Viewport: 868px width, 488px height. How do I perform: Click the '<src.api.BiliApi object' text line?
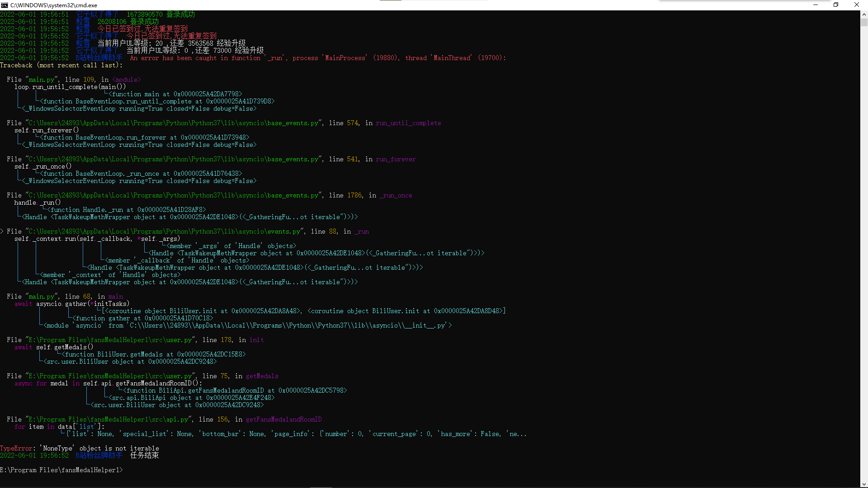pos(191,398)
